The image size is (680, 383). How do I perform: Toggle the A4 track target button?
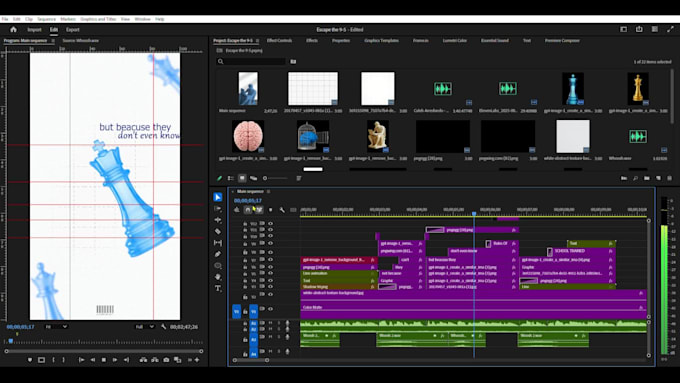tap(254, 354)
